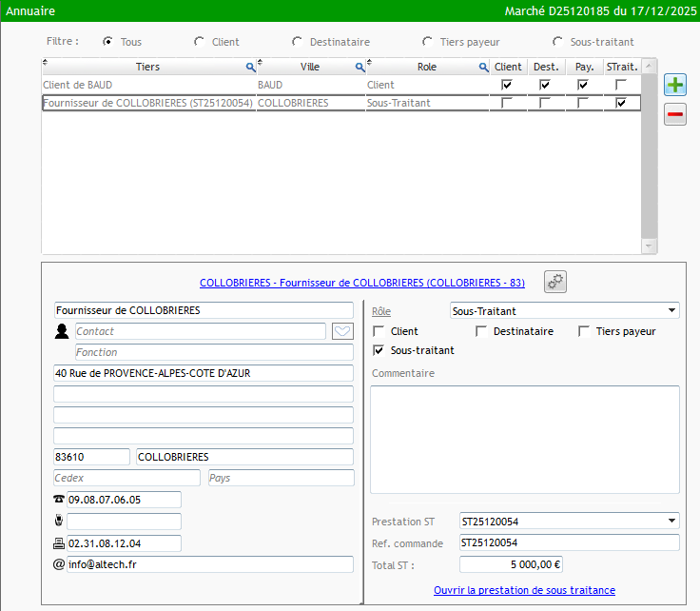Open the Prestation ST dropdown
The image size is (700, 611).
(672, 521)
